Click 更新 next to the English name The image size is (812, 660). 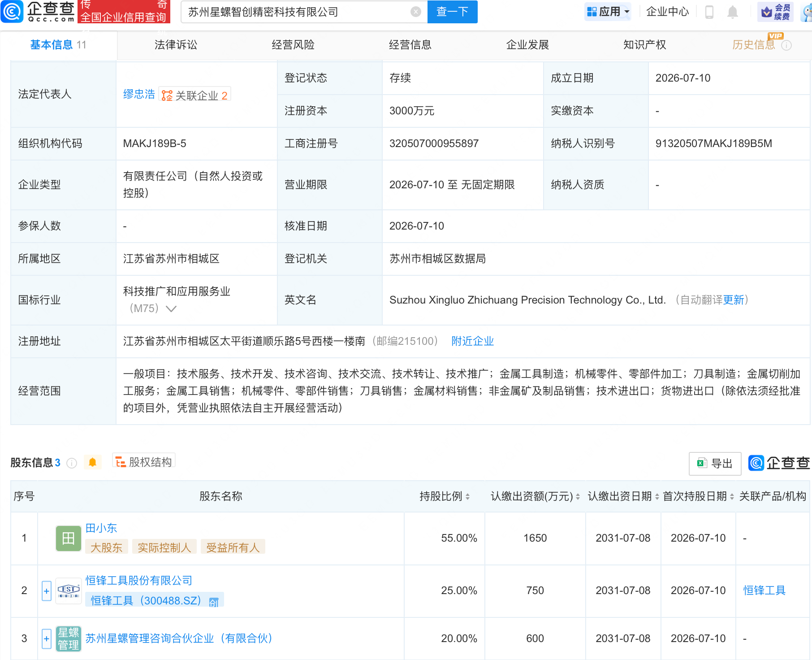(x=734, y=300)
